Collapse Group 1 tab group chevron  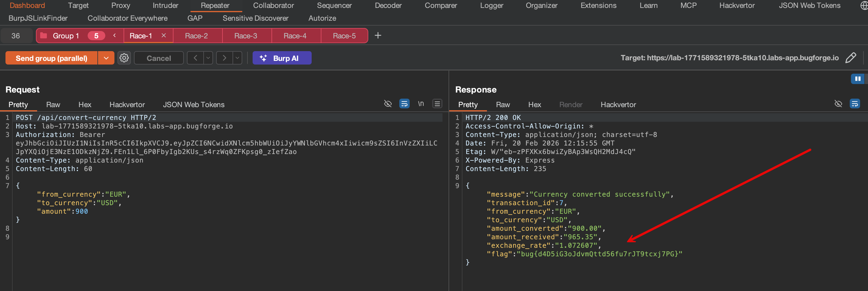[114, 35]
